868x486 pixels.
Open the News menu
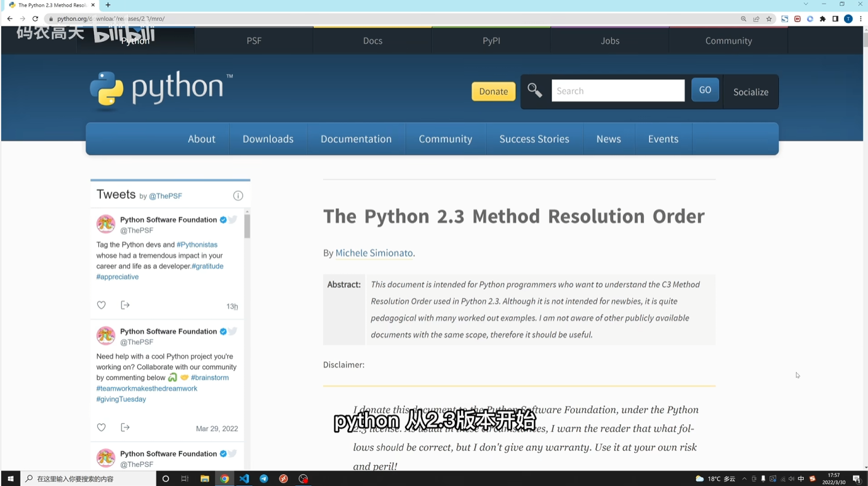pyautogui.click(x=608, y=139)
